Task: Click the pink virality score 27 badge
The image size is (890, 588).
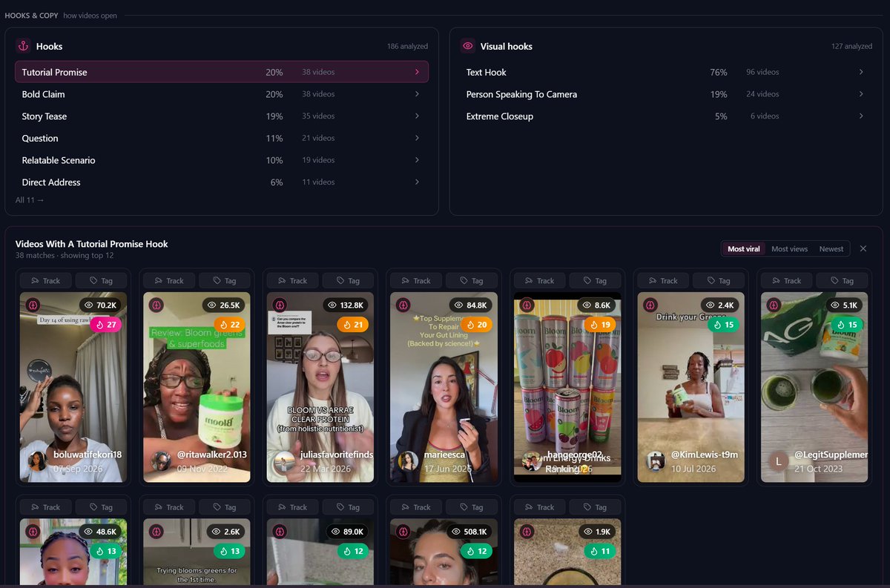Action: (106, 324)
